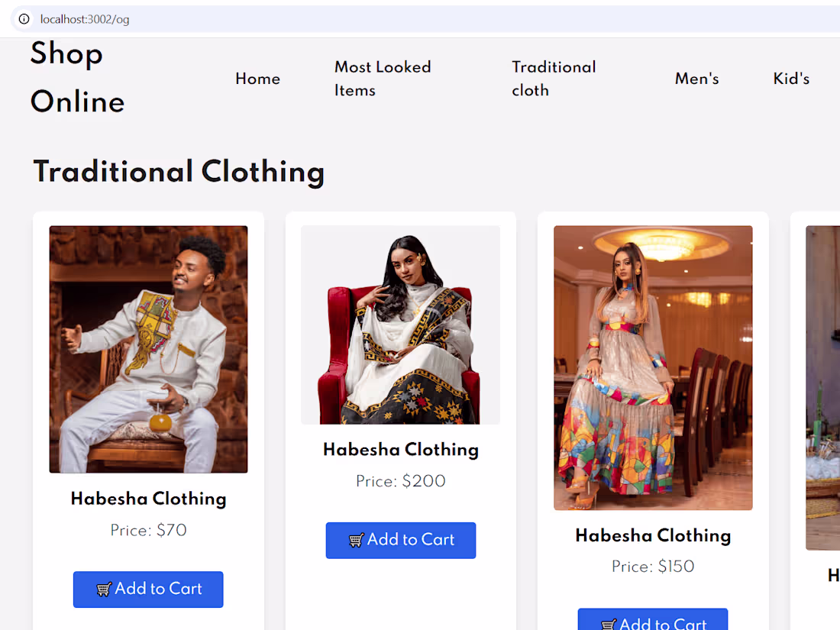840x630 pixels.
Task: Add the $70 Habesha Clothing to cart
Action: 148,590
